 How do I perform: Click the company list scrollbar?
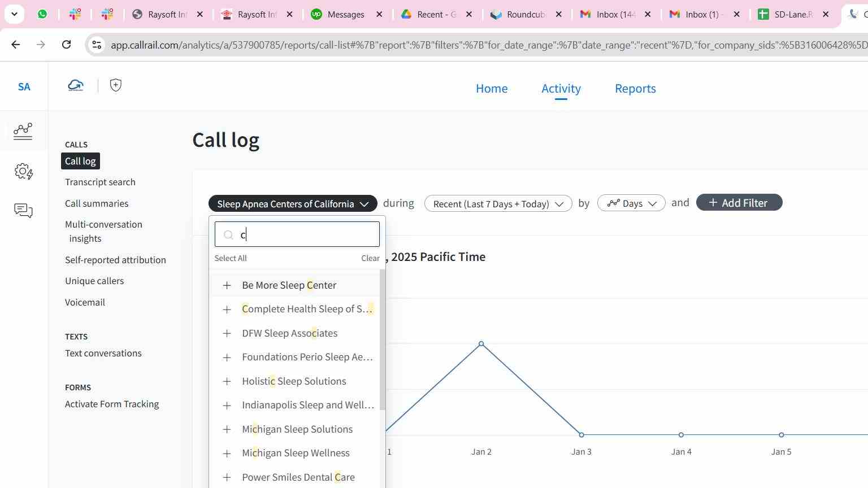point(383,339)
